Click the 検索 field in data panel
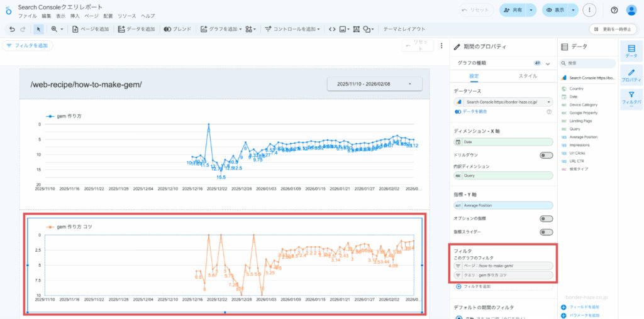 [588, 63]
